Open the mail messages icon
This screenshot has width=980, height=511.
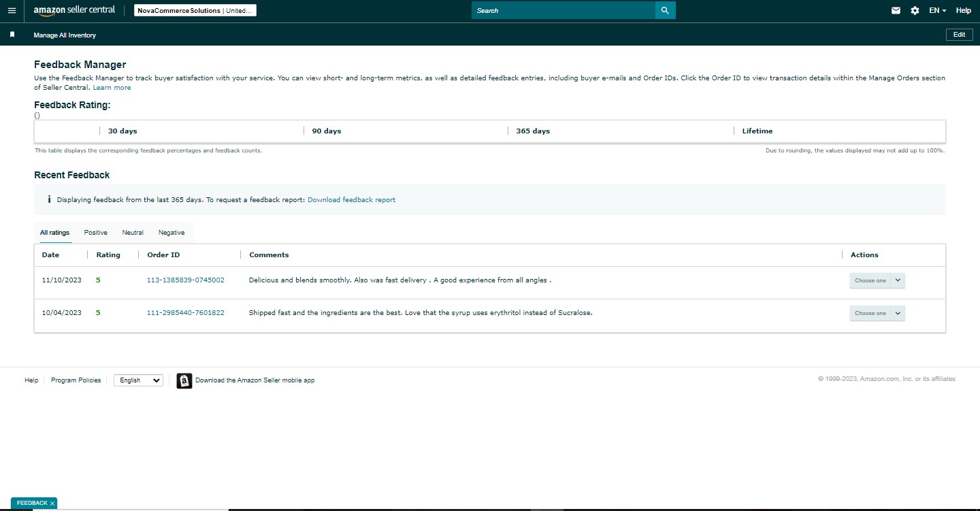coord(896,10)
